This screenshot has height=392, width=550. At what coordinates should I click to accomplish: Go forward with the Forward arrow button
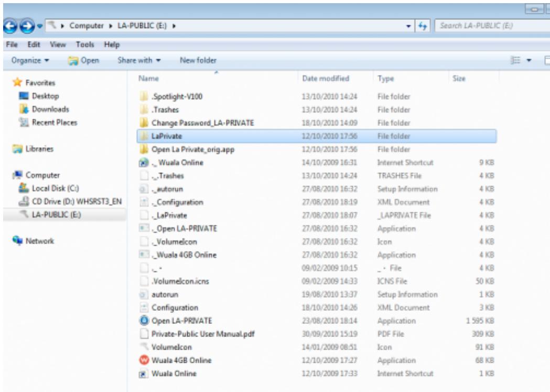point(27,26)
